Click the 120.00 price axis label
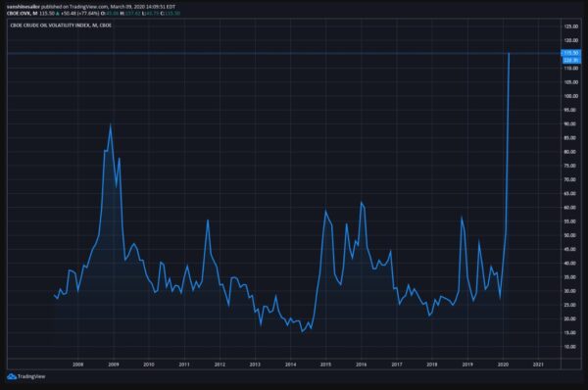588x390 pixels. point(570,40)
